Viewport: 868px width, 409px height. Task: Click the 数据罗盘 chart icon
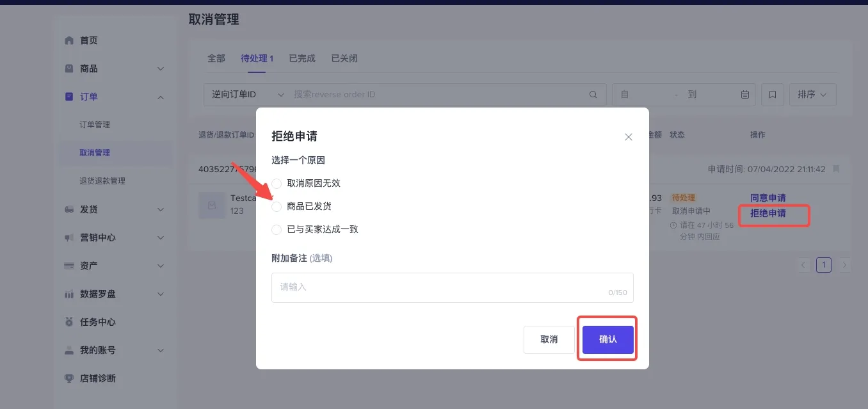(x=69, y=294)
